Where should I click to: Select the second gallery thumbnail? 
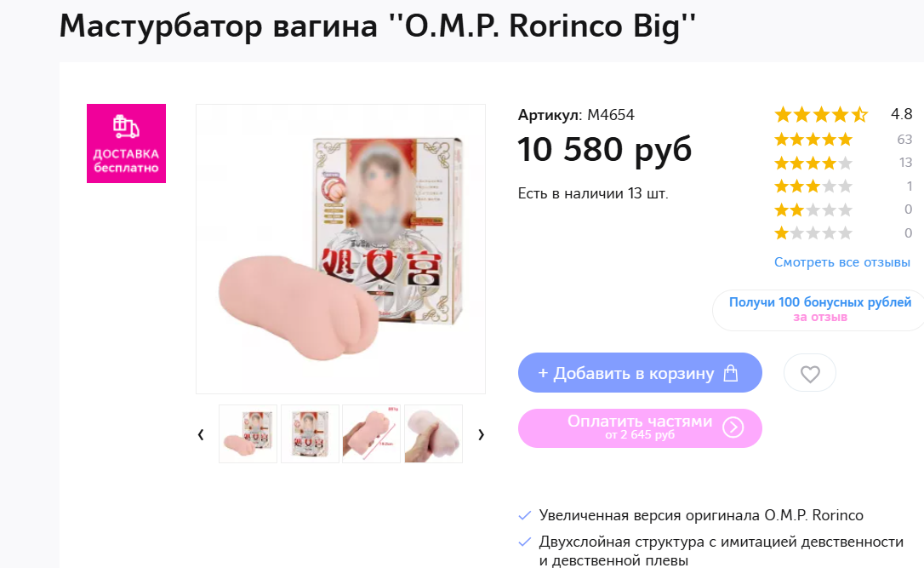[x=310, y=433]
